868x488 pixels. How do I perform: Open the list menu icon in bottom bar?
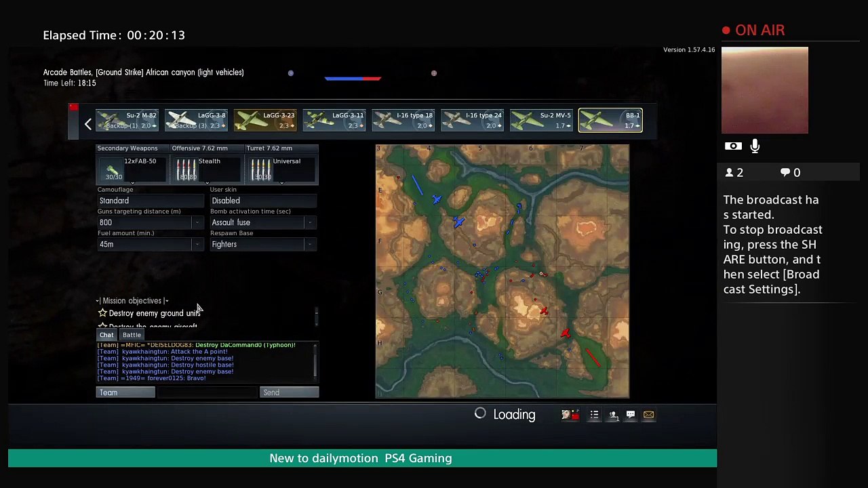tap(594, 415)
